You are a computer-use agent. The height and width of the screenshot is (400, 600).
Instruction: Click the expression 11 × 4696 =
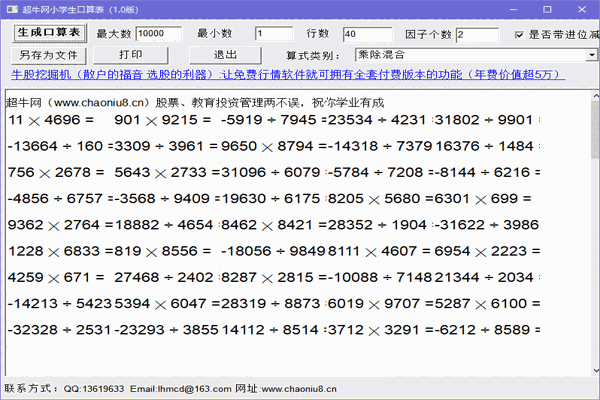coord(51,120)
